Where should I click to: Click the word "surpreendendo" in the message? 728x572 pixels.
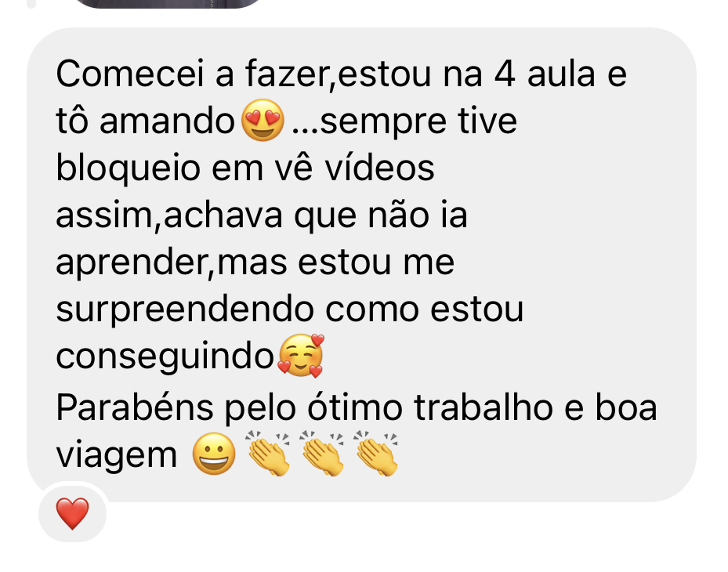[185, 310]
